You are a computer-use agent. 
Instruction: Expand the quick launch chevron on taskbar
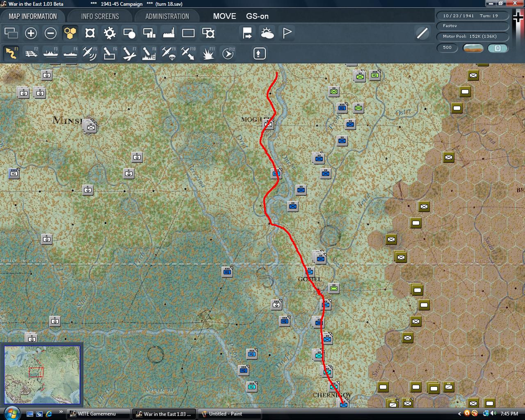click(61, 412)
